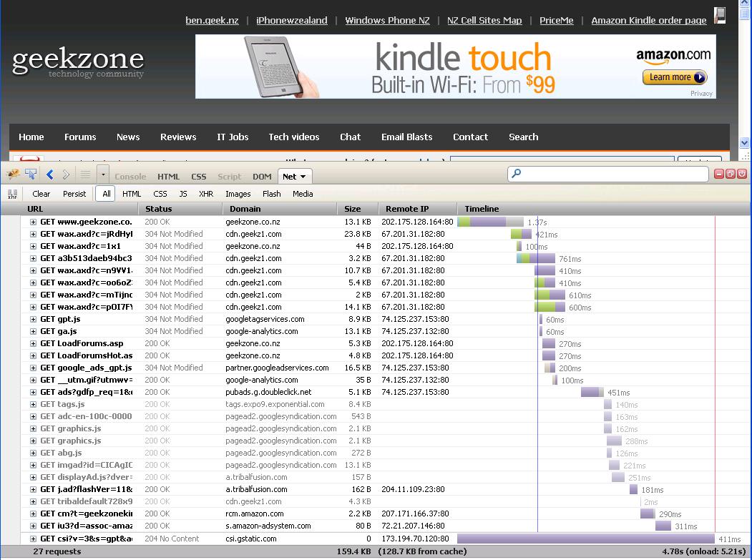Select the All filter

click(106, 194)
